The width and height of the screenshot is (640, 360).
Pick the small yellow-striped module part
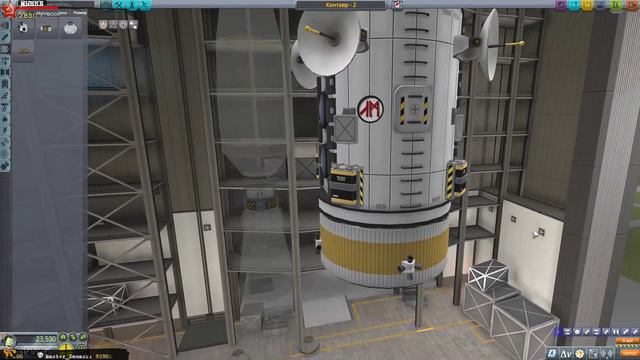(47, 28)
